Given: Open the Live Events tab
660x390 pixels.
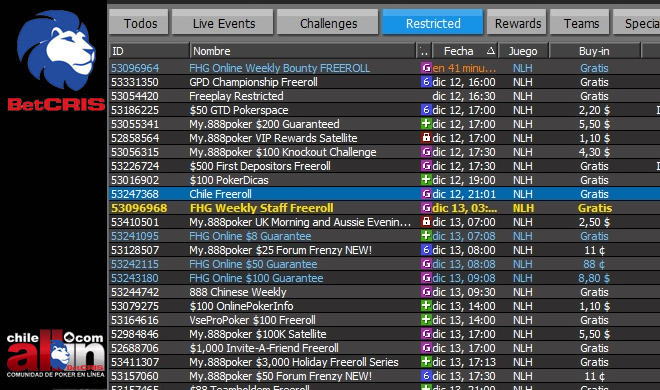Looking at the screenshot, I should 223,23.
